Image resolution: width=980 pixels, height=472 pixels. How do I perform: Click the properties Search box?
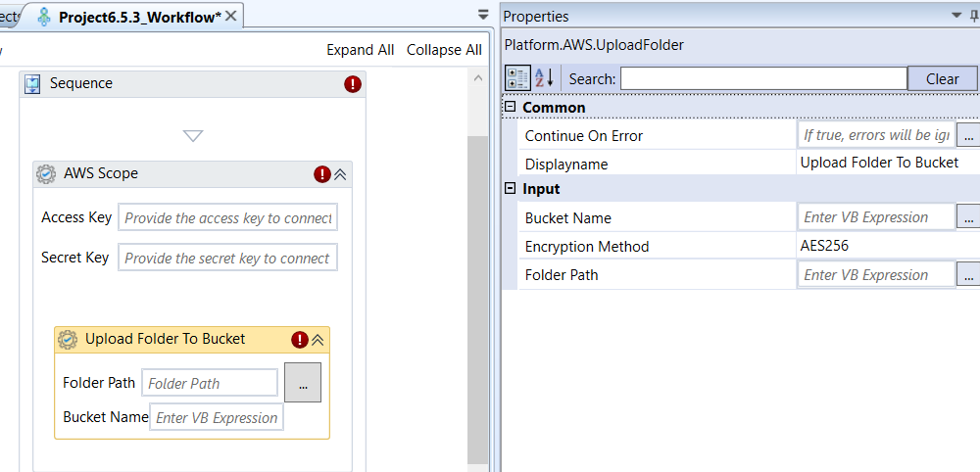(763, 78)
